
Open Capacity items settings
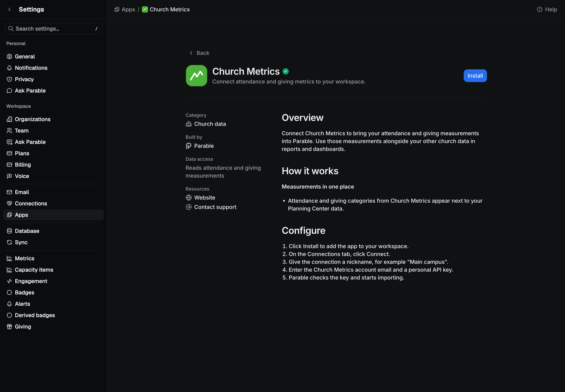tap(53, 270)
